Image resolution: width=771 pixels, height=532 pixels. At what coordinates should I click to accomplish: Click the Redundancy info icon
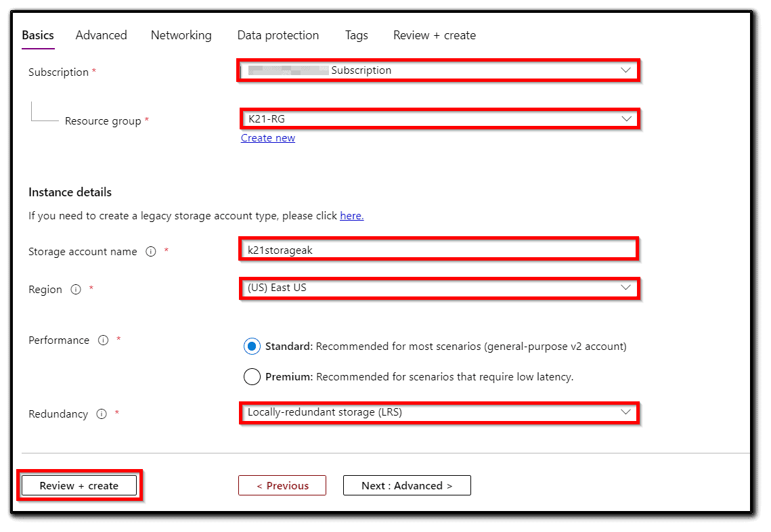[102, 414]
